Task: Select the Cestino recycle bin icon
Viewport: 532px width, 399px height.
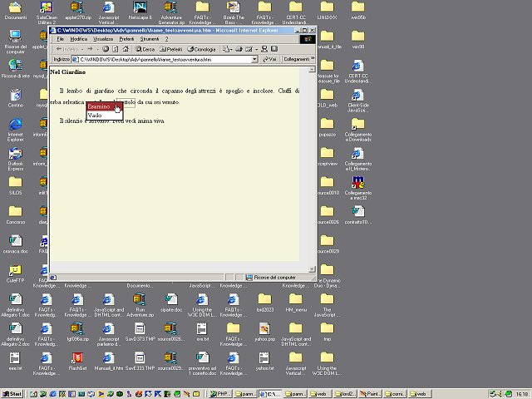Action: tap(16, 98)
